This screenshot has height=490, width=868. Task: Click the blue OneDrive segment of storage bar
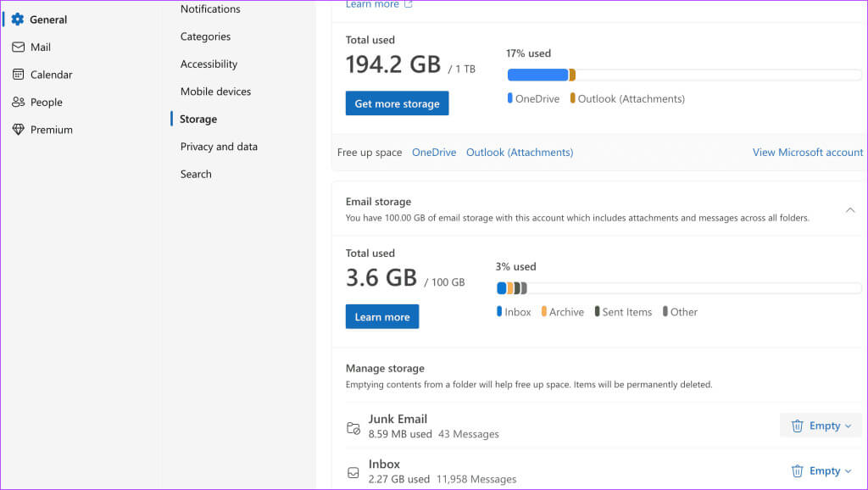click(537, 75)
